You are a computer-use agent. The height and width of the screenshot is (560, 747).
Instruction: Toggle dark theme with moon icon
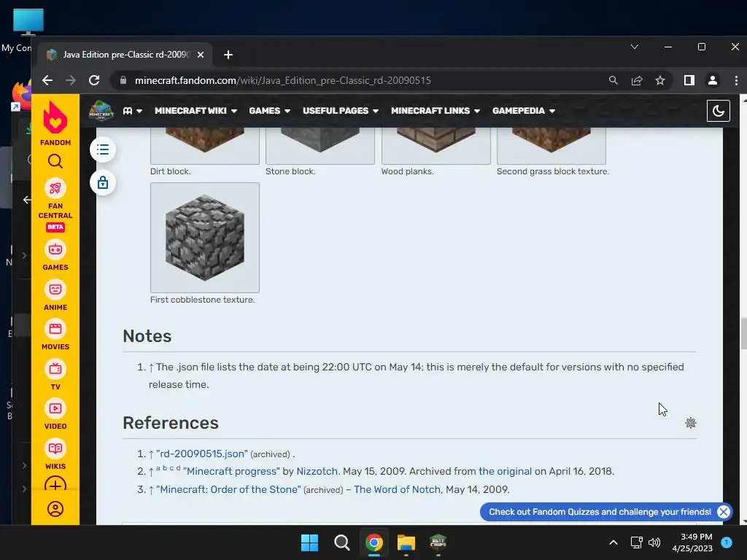718,111
